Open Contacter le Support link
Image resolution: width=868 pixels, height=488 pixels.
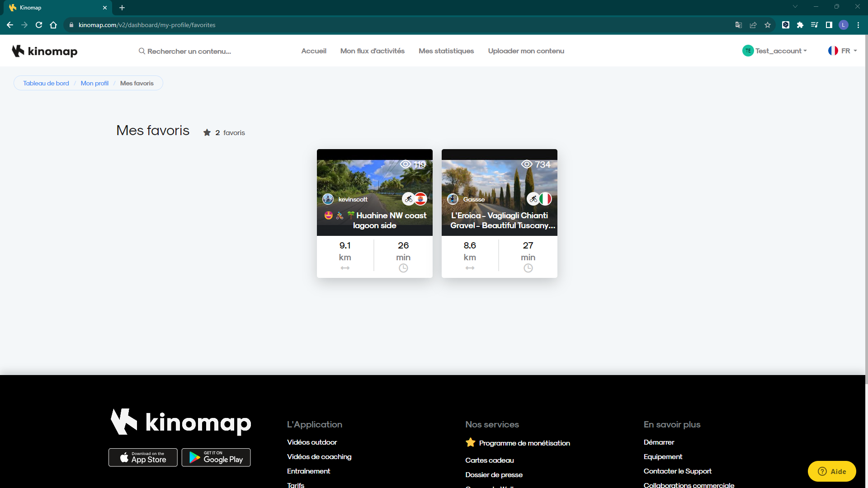677,471
